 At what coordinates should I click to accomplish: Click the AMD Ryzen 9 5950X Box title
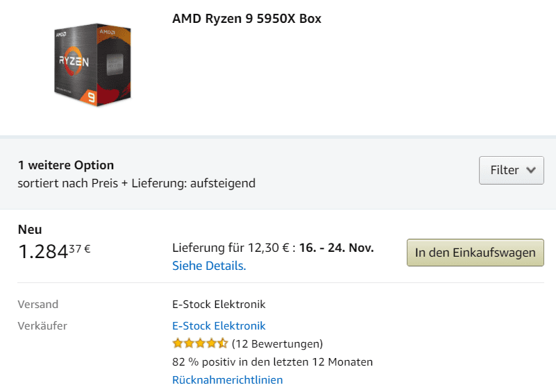pyautogui.click(x=246, y=19)
